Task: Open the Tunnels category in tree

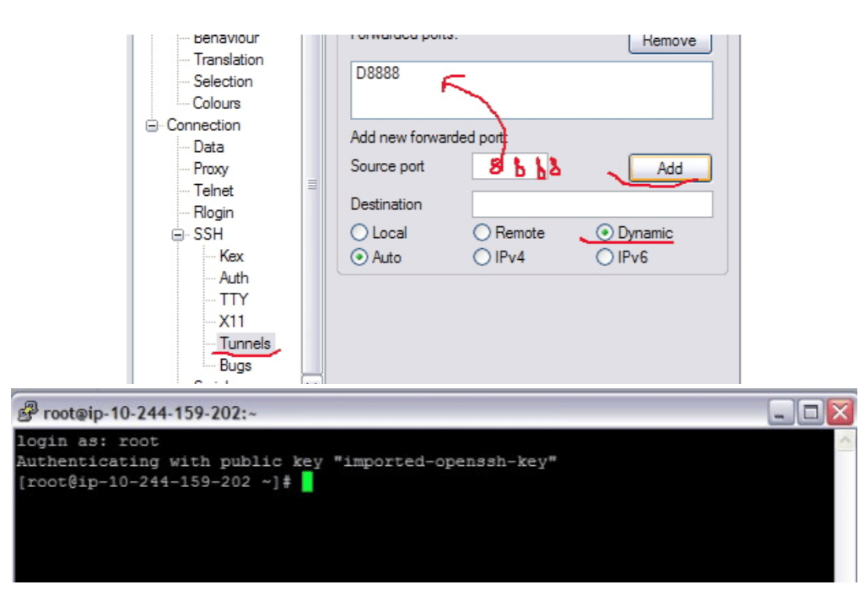Action: click(245, 344)
